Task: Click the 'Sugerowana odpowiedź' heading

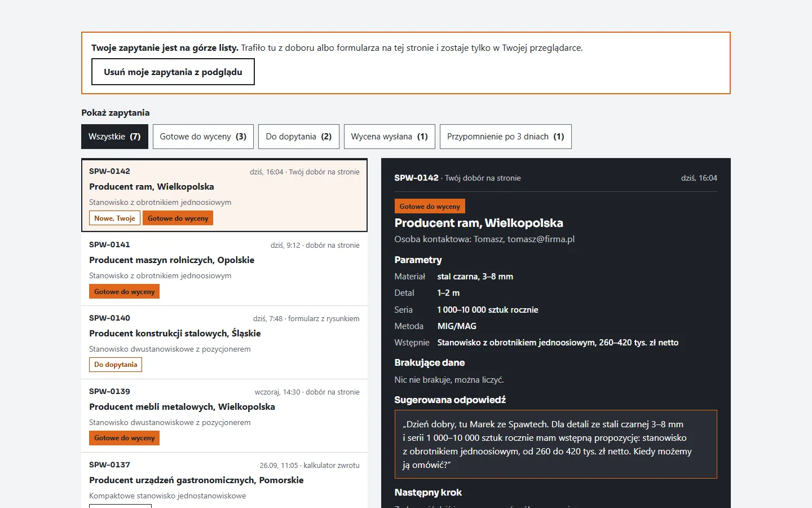Action: click(450, 400)
